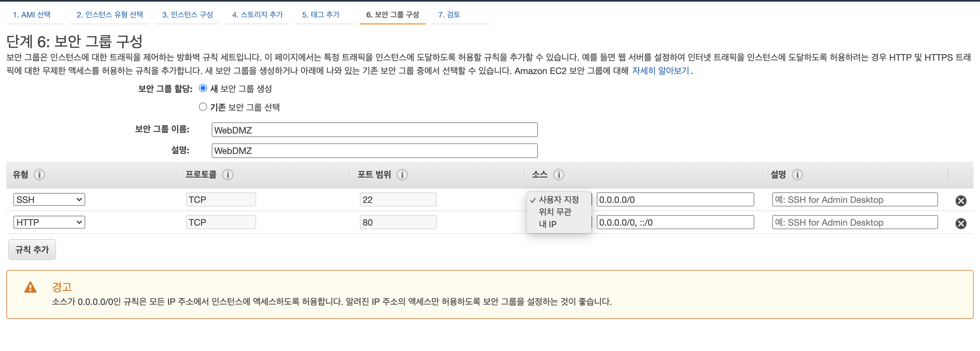Click the info icon beside 포트 범위
Image resolution: width=980 pixels, height=351 pixels.
(x=402, y=175)
